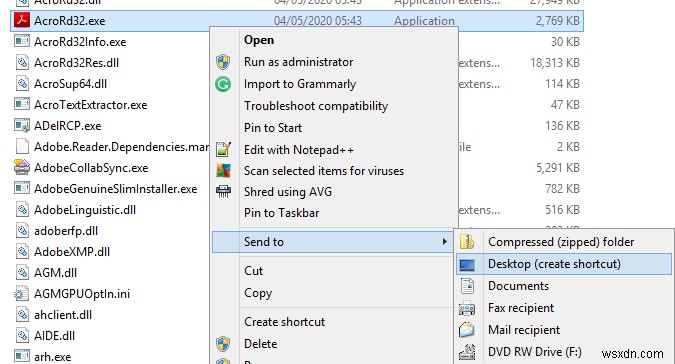
Task: Expand the Send to submenu arrow
Action: point(444,242)
